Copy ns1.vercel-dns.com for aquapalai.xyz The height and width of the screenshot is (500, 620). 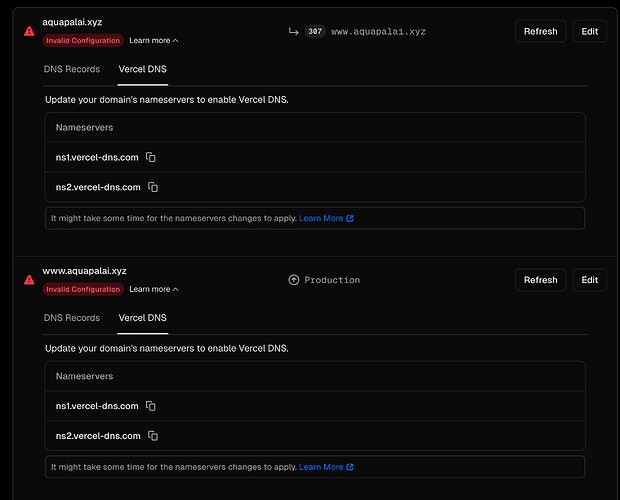pyautogui.click(x=151, y=157)
